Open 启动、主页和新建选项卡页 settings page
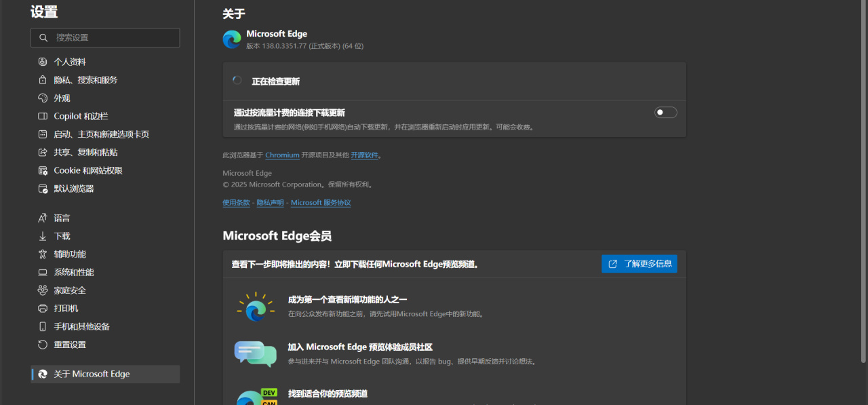Image resolution: width=868 pixels, height=405 pixels. tap(105, 134)
